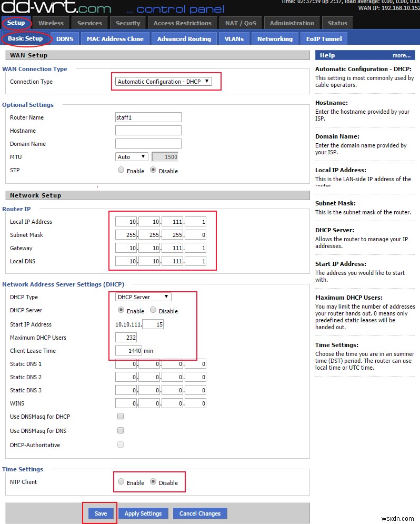The width and height of the screenshot is (420, 524).
Task: Select Disable for DHCP Server
Action: [153, 310]
